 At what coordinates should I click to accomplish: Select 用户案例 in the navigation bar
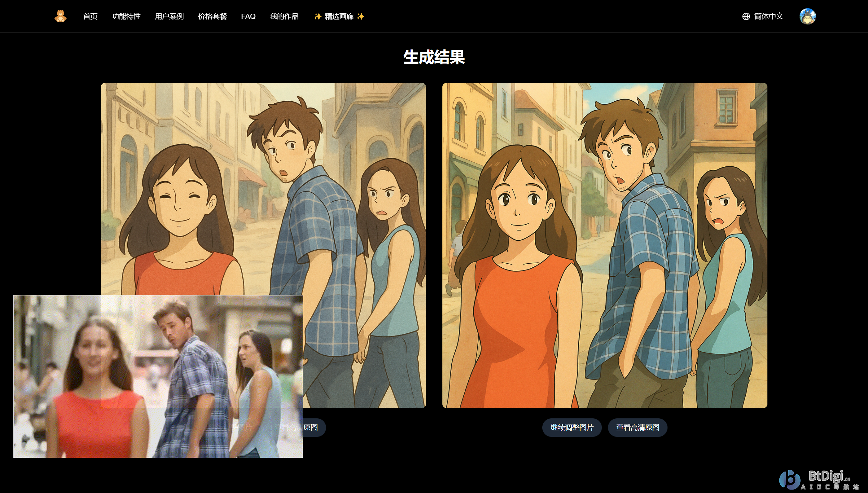(169, 16)
